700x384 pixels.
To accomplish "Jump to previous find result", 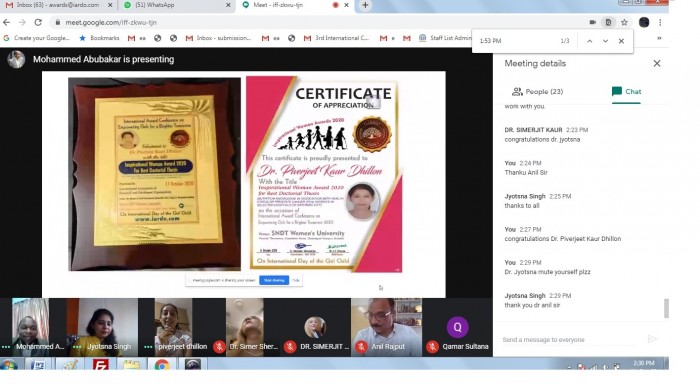I will coord(589,41).
